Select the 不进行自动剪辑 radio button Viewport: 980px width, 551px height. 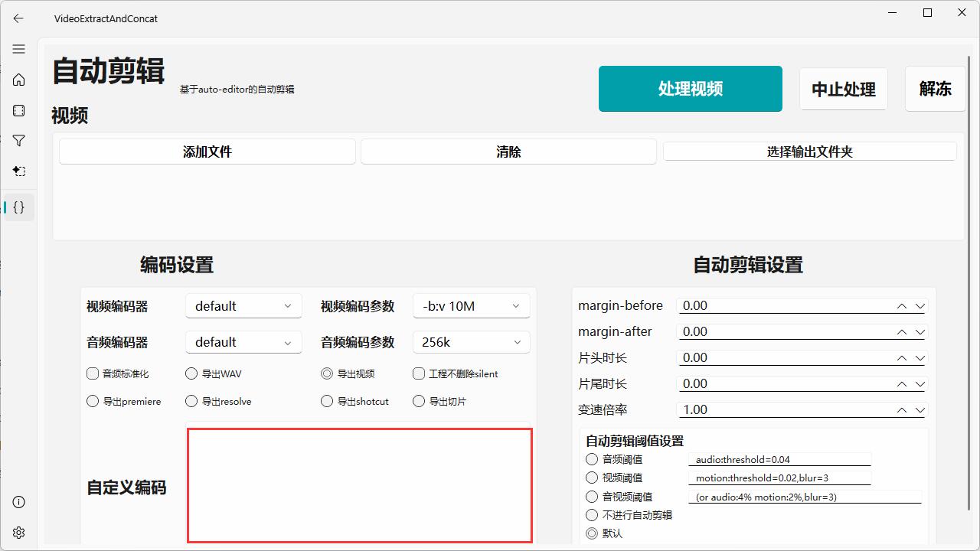pos(592,515)
